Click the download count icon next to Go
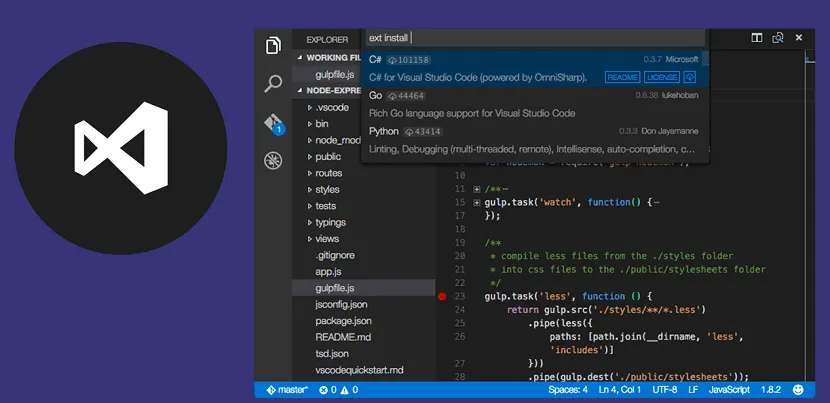830x403 pixels. pyautogui.click(x=392, y=96)
